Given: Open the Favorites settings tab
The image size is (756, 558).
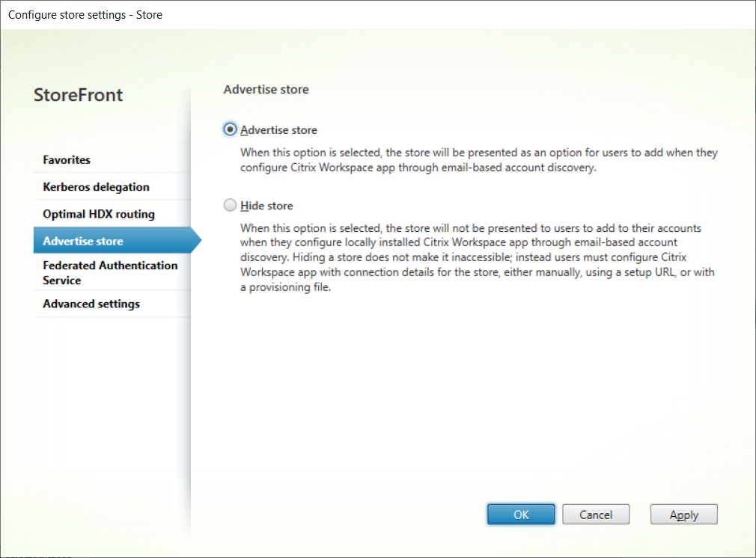Looking at the screenshot, I should pos(67,160).
